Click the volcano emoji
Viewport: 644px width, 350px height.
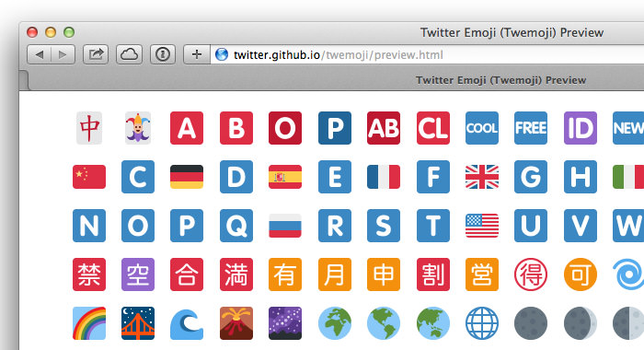tap(236, 323)
